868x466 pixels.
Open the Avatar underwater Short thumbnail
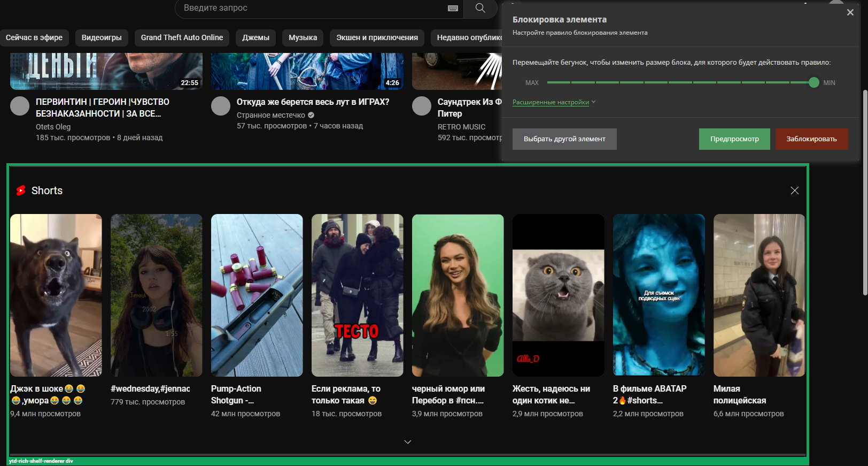click(x=659, y=295)
